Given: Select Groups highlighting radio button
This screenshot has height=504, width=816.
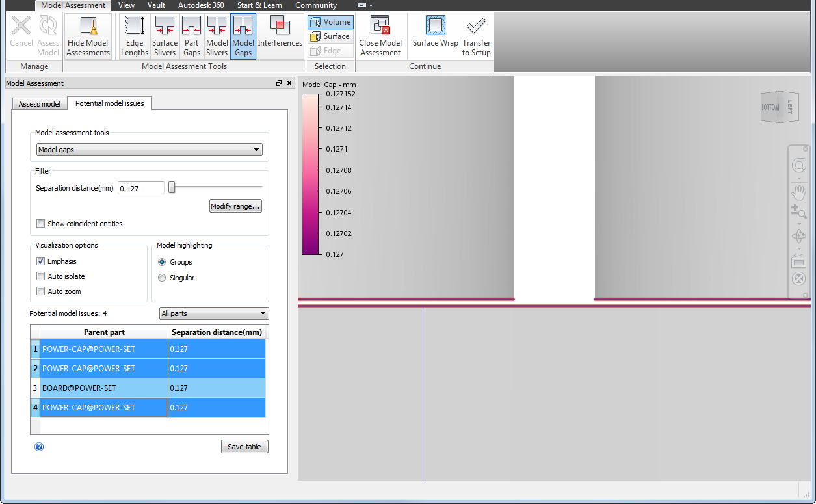Looking at the screenshot, I should [162, 262].
